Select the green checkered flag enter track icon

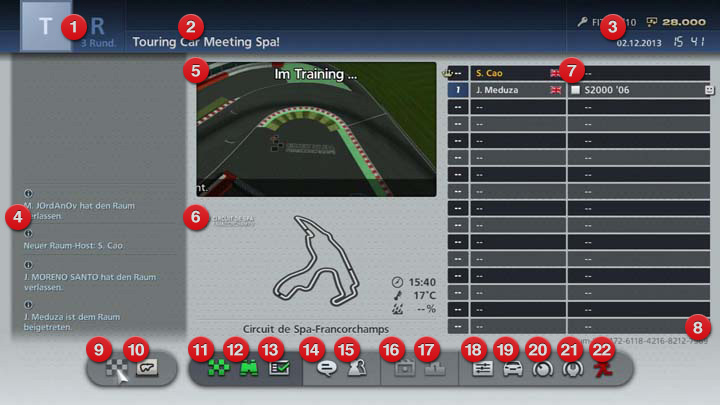[216, 367]
